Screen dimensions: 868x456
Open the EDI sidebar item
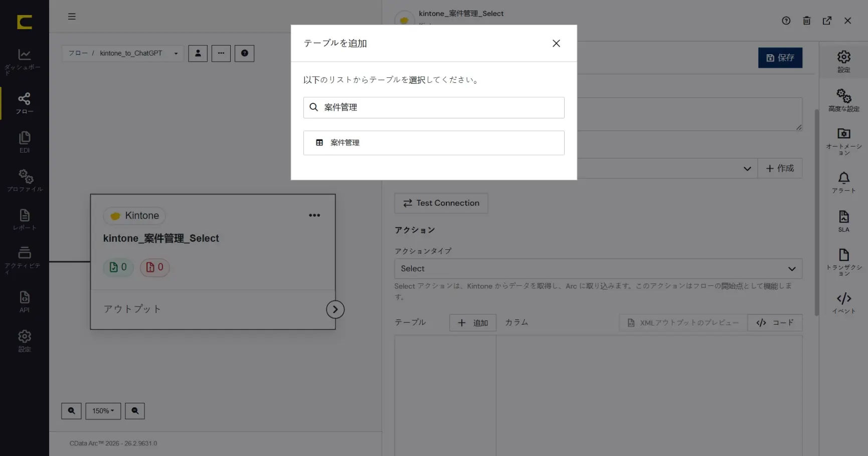click(24, 142)
